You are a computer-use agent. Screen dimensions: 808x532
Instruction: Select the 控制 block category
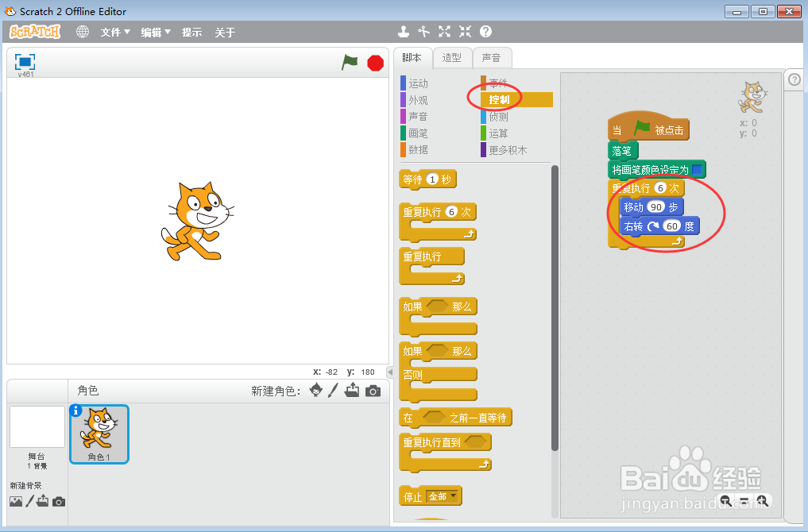[516, 100]
